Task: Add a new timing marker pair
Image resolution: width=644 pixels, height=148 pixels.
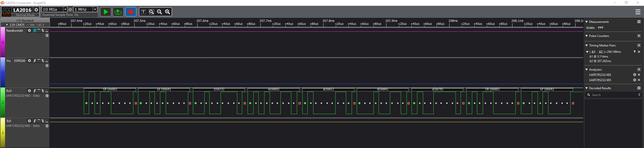Action: (x=639, y=45)
